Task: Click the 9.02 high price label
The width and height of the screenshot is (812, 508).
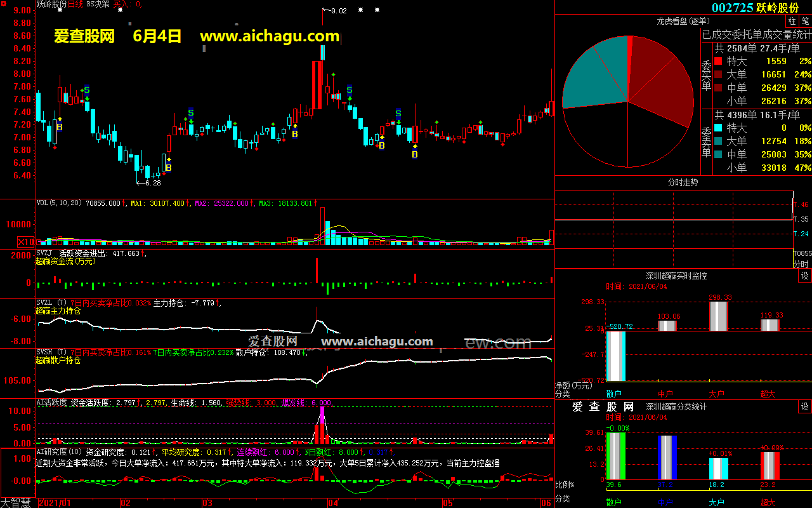Action: pyautogui.click(x=339, y=11)
